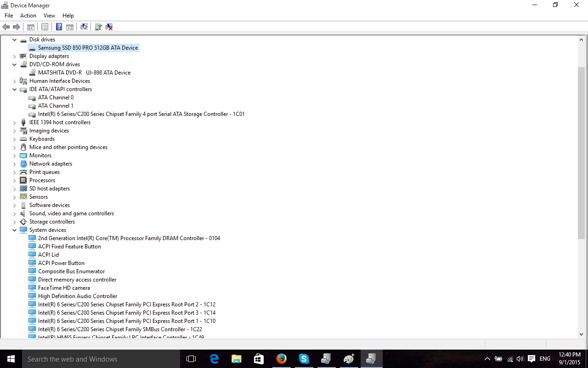
Task: Open the View menu
Action: pyautogui.click(x=49, y=16)
